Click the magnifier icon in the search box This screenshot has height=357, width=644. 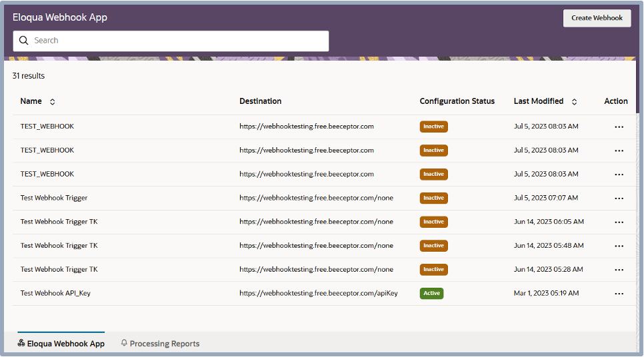[x=24, y=41]
